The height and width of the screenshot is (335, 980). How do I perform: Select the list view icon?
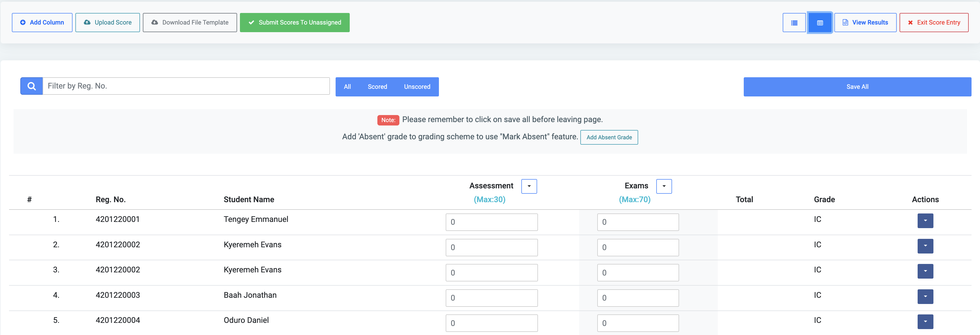coord(794,23)
